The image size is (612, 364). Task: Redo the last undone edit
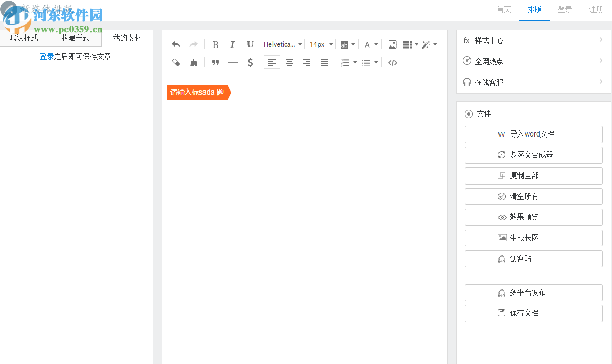coord(194,44)
